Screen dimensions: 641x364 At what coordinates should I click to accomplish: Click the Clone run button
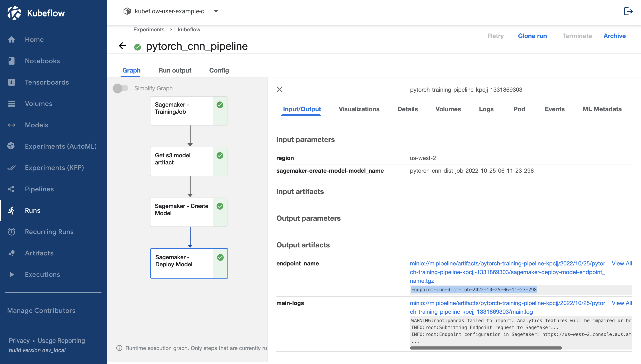pyautogui.click(x=532, y=36)
